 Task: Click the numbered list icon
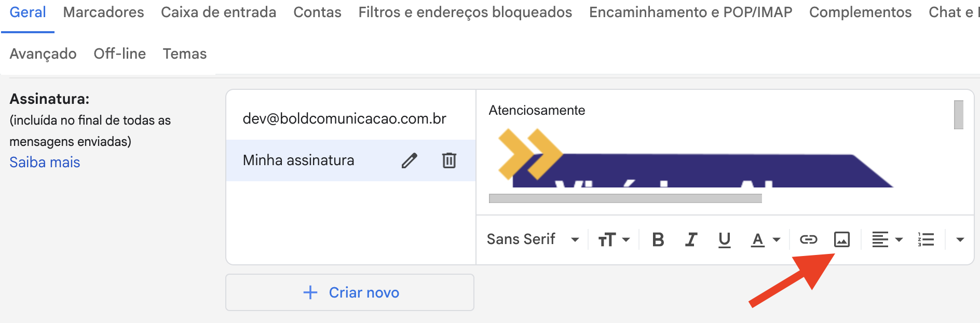(x=925, y=239)
